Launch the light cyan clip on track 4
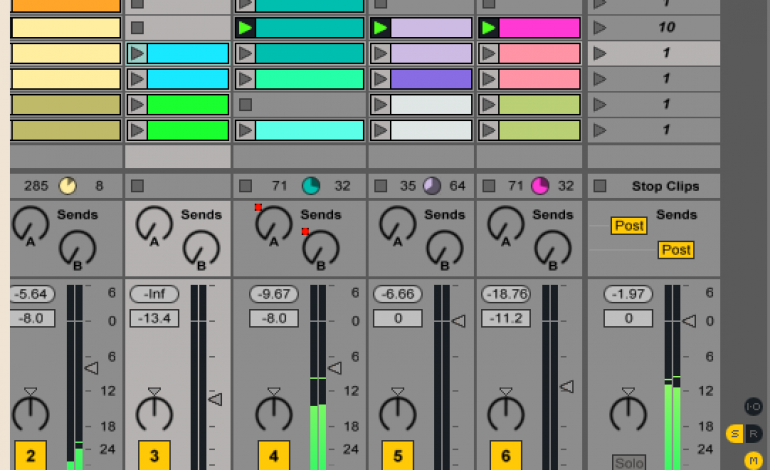The image size is (770, 470). 245,130
